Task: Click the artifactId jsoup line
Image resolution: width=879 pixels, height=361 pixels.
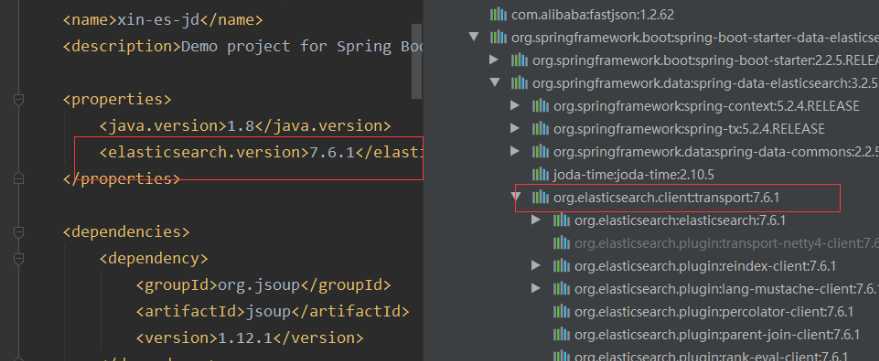Action: [x=272, y=311]
